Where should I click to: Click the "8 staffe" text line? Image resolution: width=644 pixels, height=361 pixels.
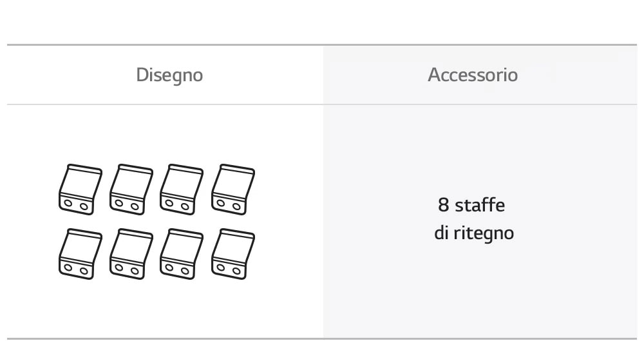(x=471, y=206)
